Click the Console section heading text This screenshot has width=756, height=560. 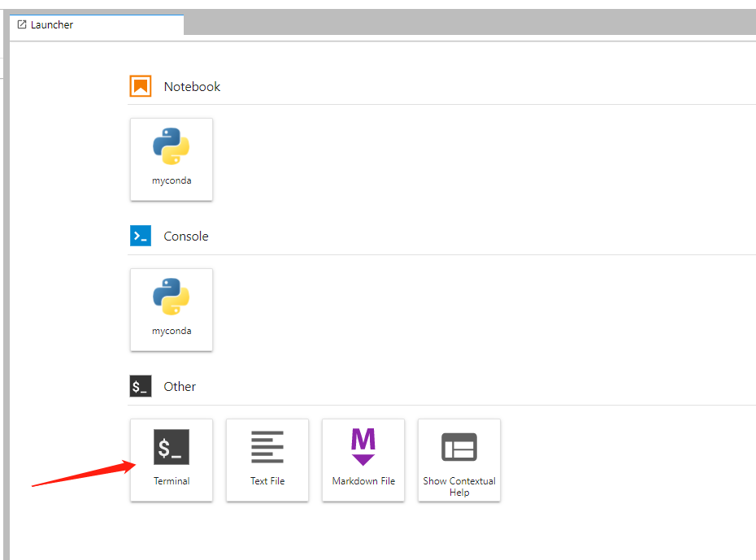(x=186, y=237)
